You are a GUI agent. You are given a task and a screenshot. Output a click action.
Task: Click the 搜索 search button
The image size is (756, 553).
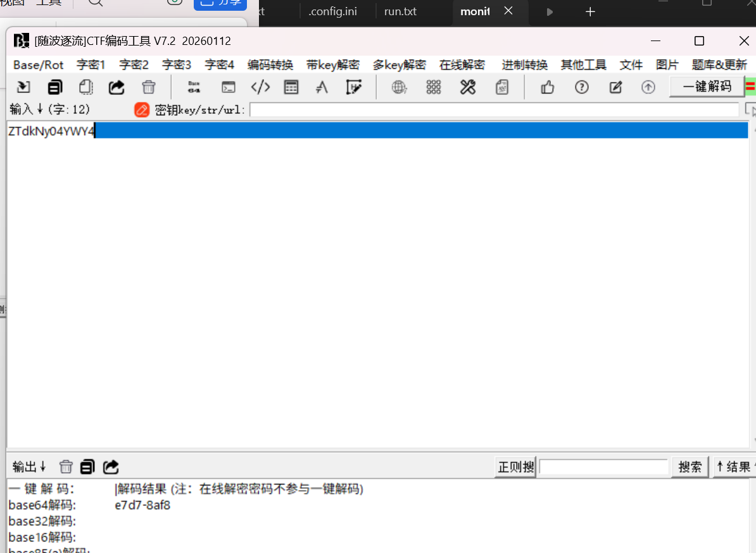click(x=690, y=467)
